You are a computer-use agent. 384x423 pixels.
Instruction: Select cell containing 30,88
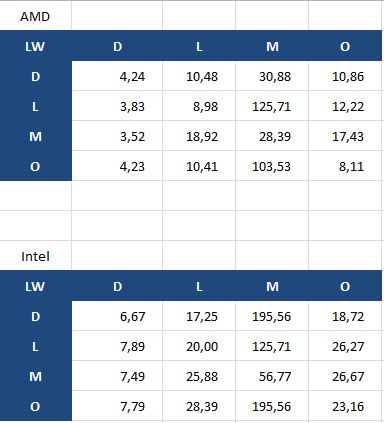pyautogui.click(x=272, y=76)
